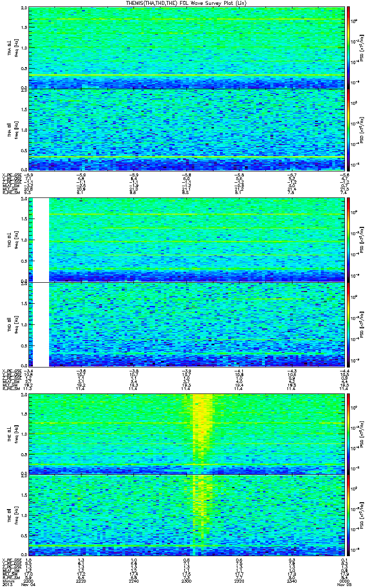Click the 'THE B⊥ freq [Hz]' axis label
The image size is (368, 588).
click(x=12, y=434)
